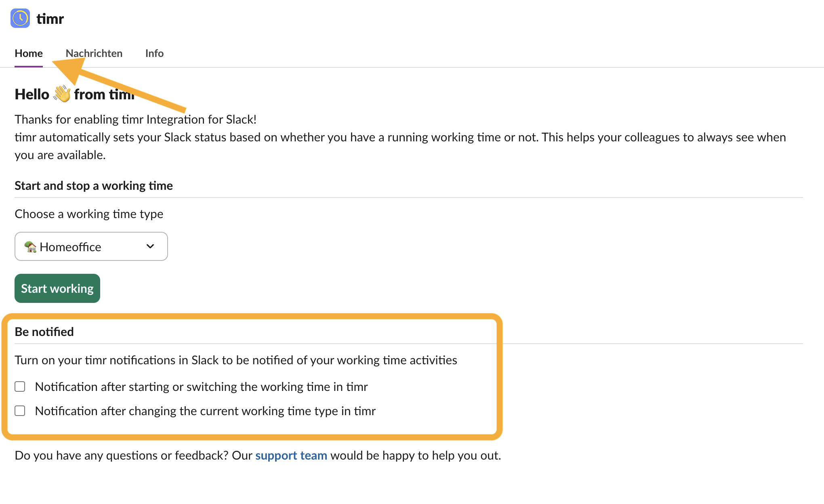The image size is (824, 504).
Task: Open the Info tab
Action: [x=154, y=53]
